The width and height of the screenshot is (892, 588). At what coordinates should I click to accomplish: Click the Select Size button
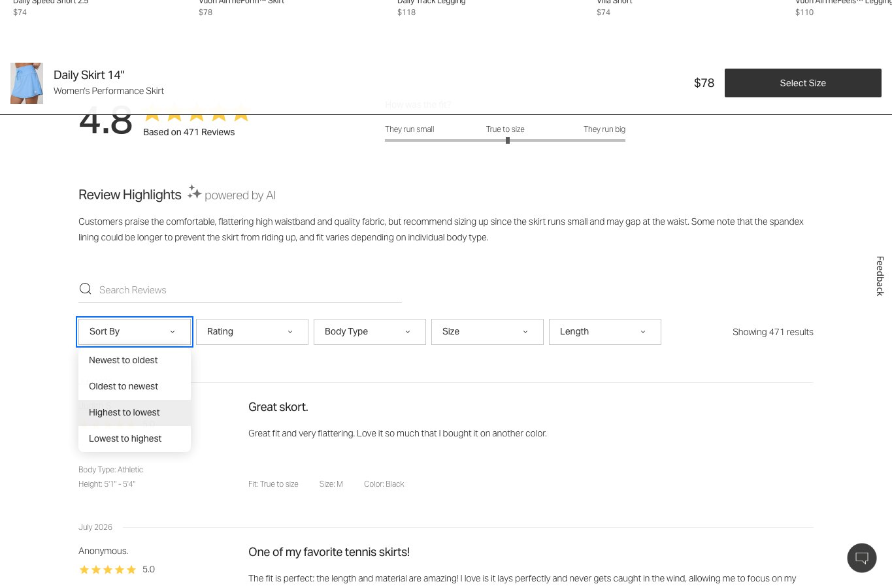coord(803,83)
